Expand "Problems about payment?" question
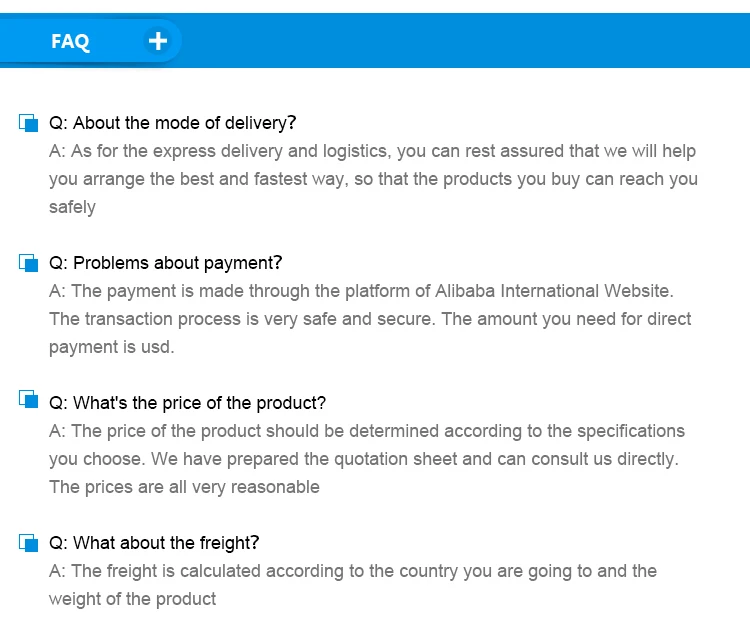Image resolution: width=750 pixels, height=629 pixels. 166,263
